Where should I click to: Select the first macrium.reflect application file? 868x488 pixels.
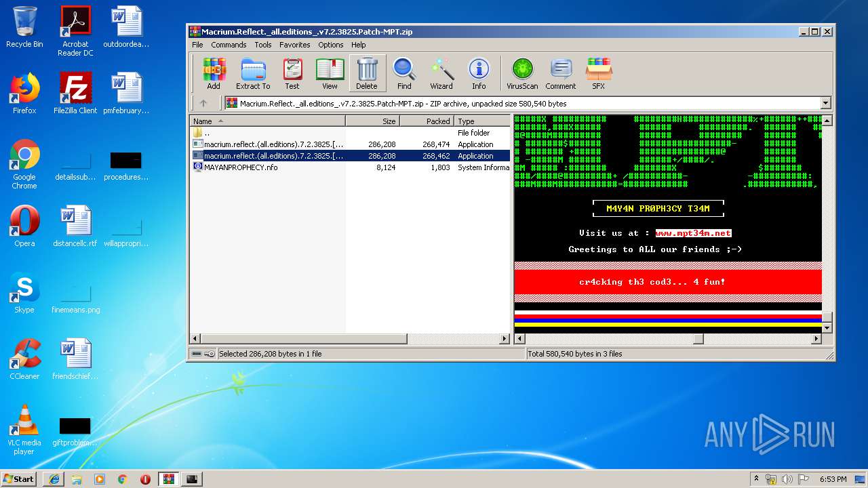(x=350, y=144)
